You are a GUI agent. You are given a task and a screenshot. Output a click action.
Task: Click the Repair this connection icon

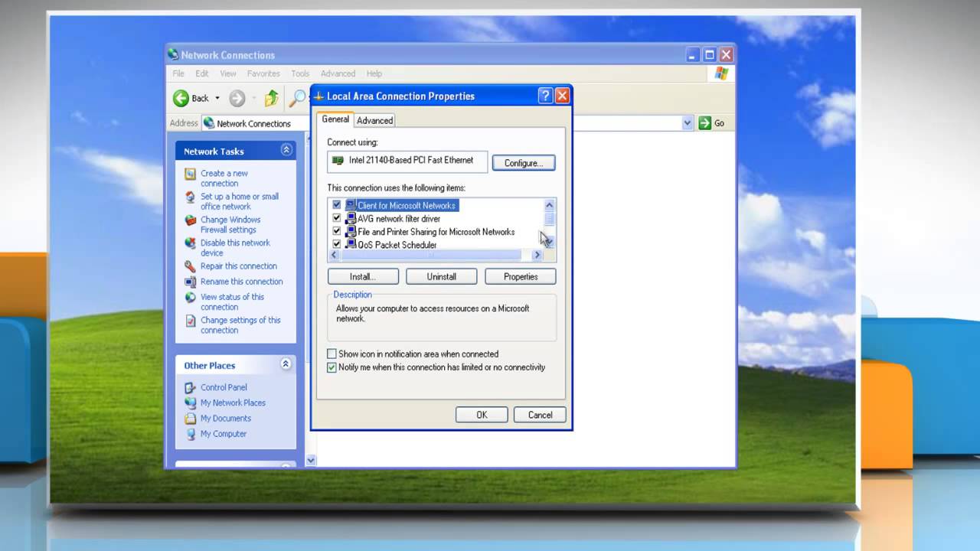tap(191, 266)
